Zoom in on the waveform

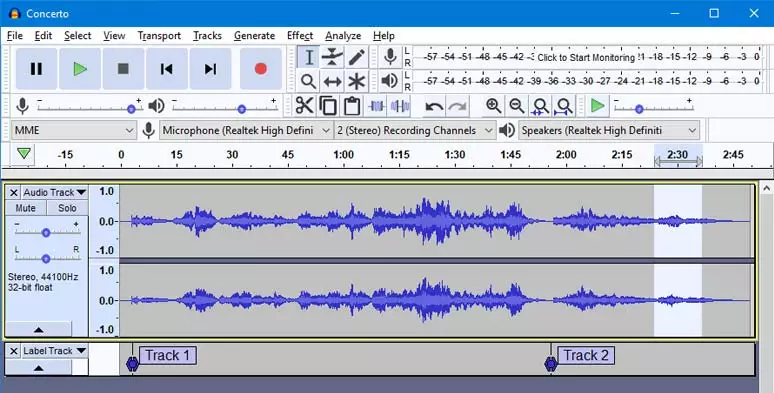(493, 106)
